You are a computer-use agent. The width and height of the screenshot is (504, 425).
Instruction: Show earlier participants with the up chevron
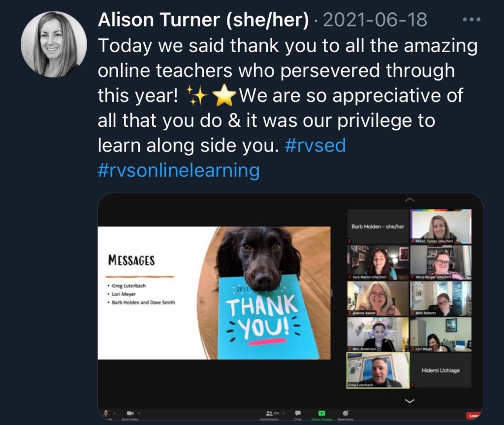click(x=409, y=200)
